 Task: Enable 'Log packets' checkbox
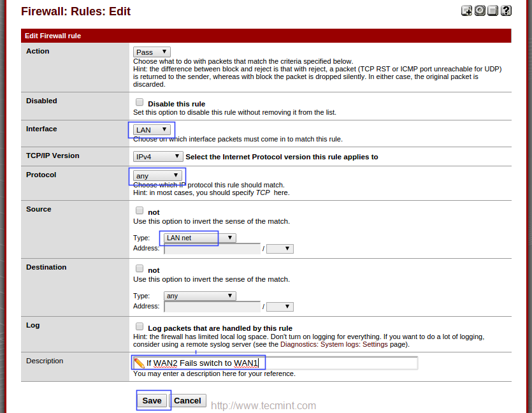[140, 326]
